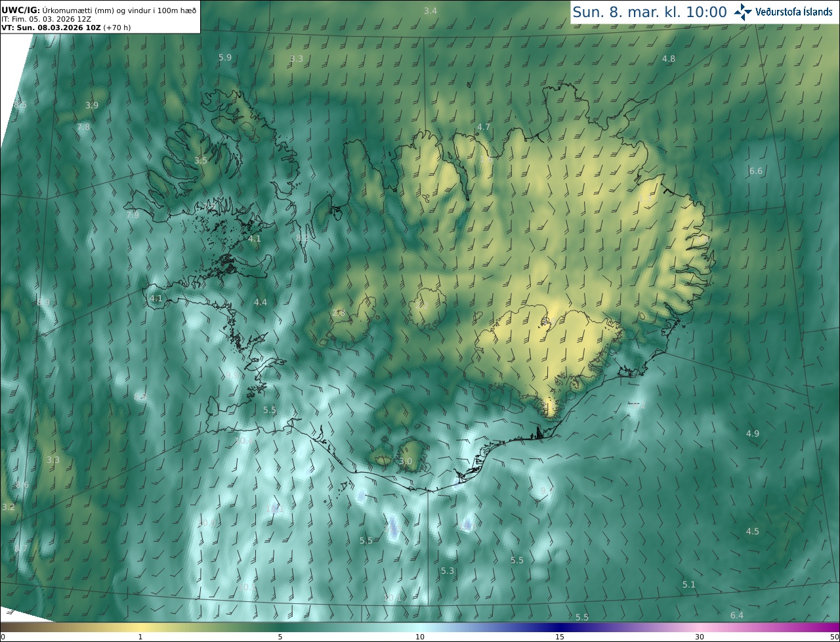Click the color scale label 10
Viewport: 840px width, 642px height.
(x=420, y=637)
